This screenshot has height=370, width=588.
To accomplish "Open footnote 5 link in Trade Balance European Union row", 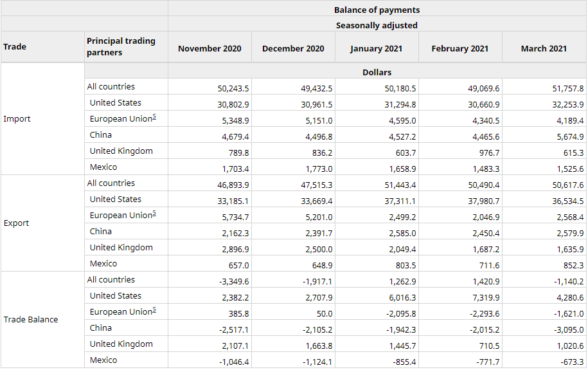I will [x=154, y=310].
